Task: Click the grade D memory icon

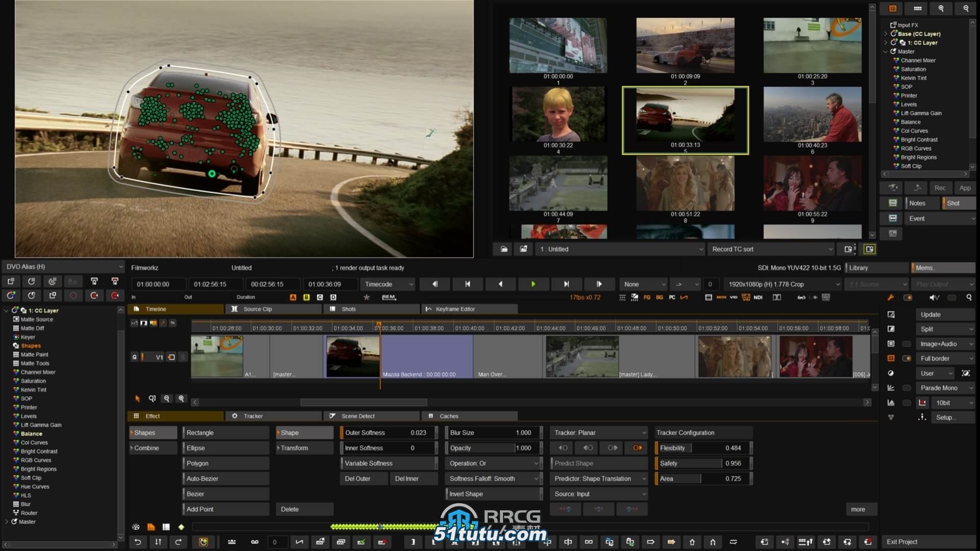Action: tap(333, 297)
